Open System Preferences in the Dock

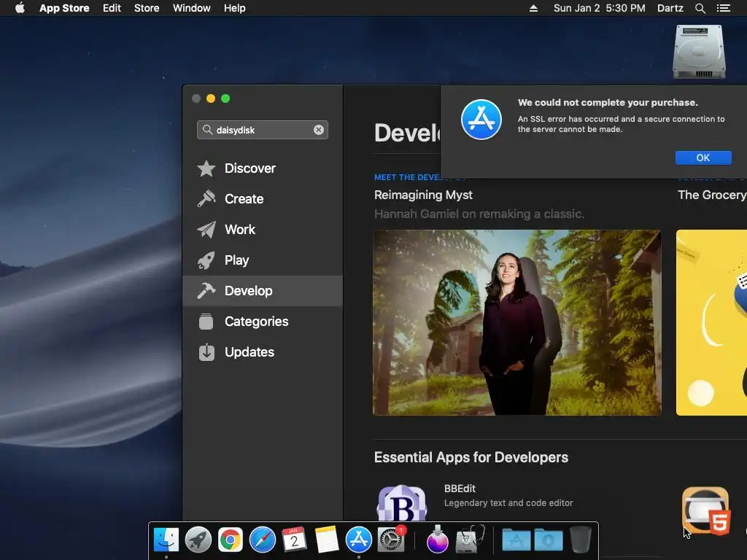tap(391, 540)
